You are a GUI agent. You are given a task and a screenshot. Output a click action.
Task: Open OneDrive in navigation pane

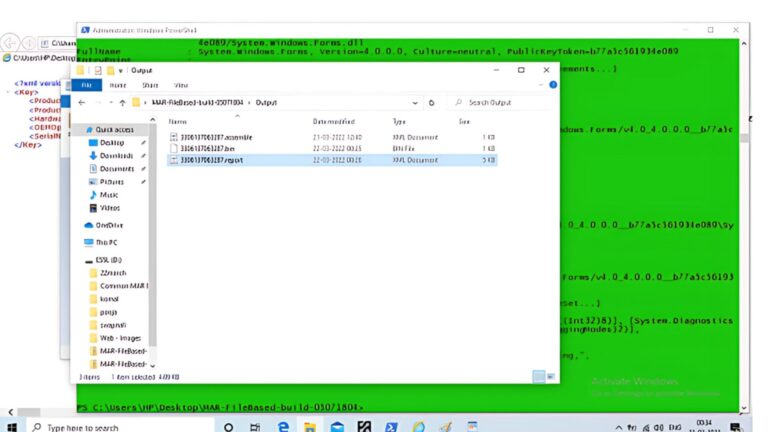(x=109, y=225)
